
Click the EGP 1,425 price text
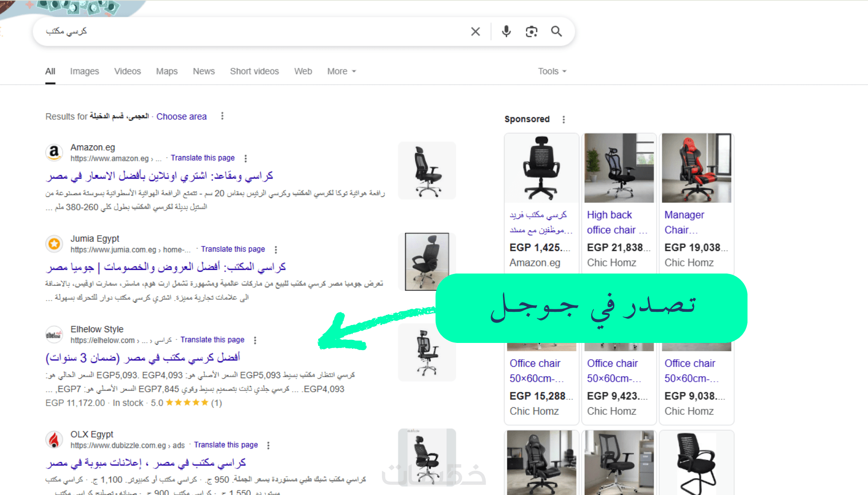coord(540,247)
